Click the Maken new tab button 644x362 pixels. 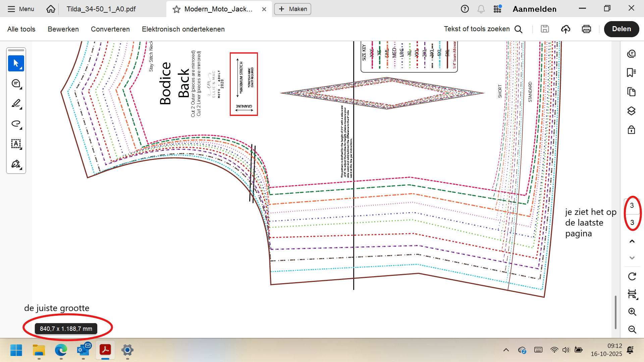pyautogui.click(x=292, y=9)
